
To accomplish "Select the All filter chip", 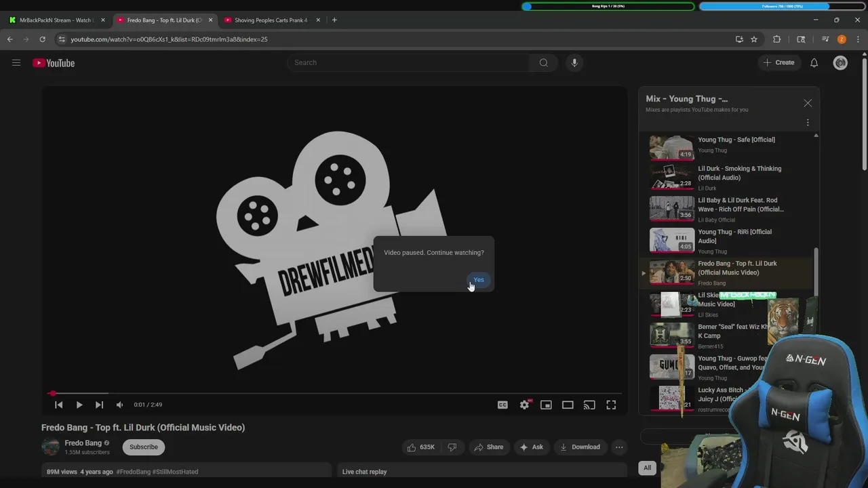I will (648, 468).
